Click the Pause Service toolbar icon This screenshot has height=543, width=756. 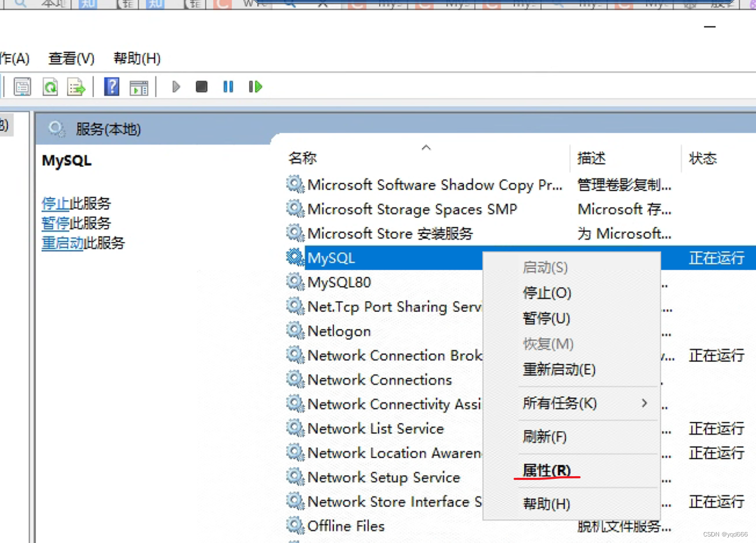click(x=228, y=87)
